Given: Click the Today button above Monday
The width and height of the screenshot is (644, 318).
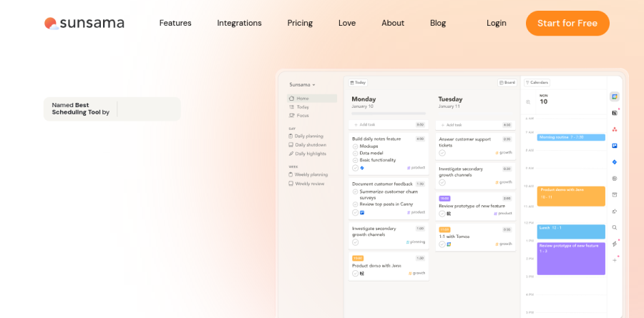Looking at the screenshot, I should pyautogui.click(x=358, y=82).
